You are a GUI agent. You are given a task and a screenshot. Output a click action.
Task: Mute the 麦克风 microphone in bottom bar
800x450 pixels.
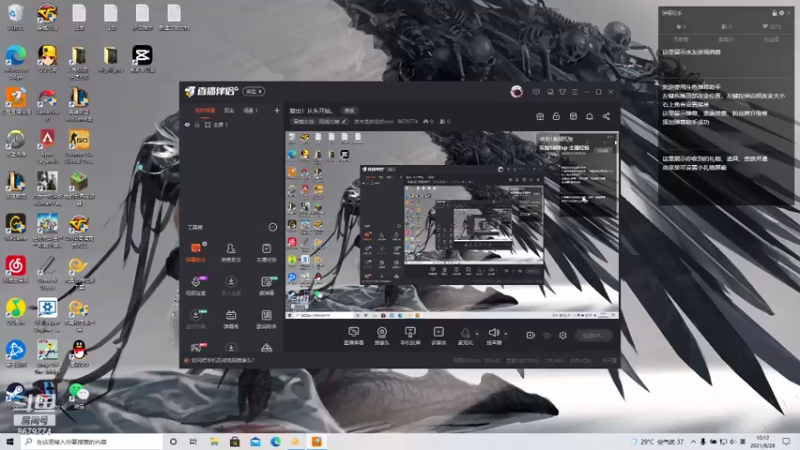(x=465, y=336)
